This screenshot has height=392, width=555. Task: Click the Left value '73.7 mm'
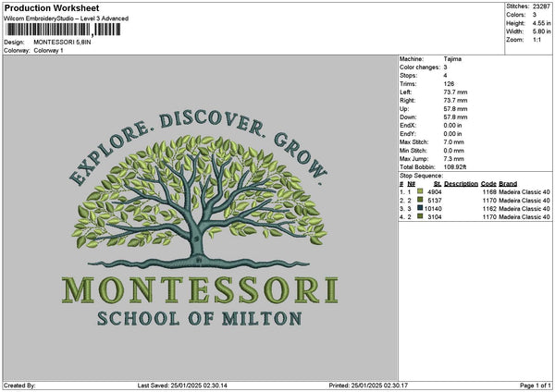pyautogui.click(x=455, y=92)
